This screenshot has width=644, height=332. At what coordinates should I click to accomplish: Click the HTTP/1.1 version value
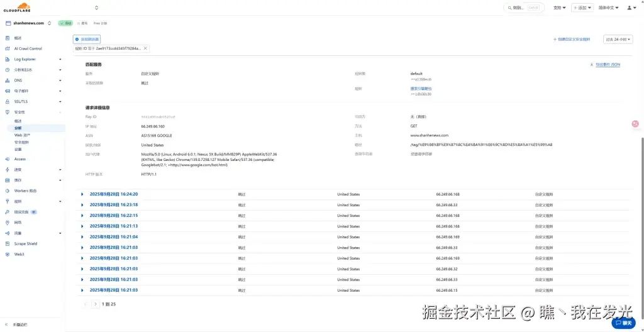point(148,174)
